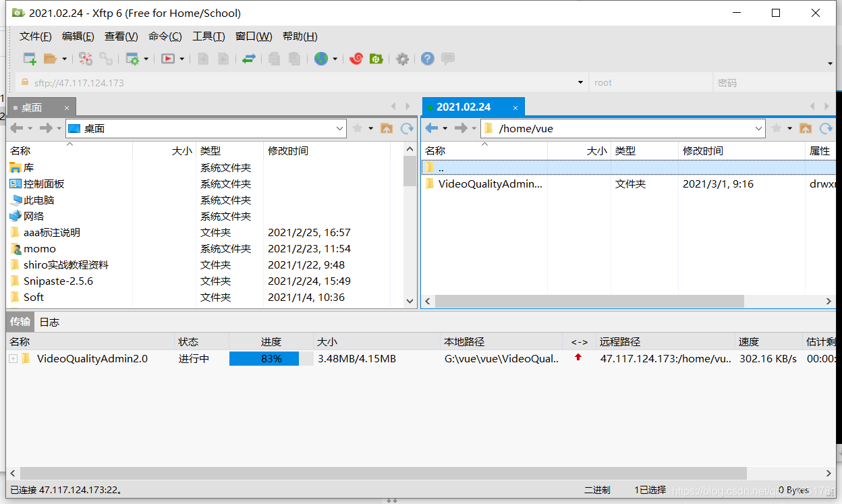
Task: Select the momo folder
Action: 33,248
